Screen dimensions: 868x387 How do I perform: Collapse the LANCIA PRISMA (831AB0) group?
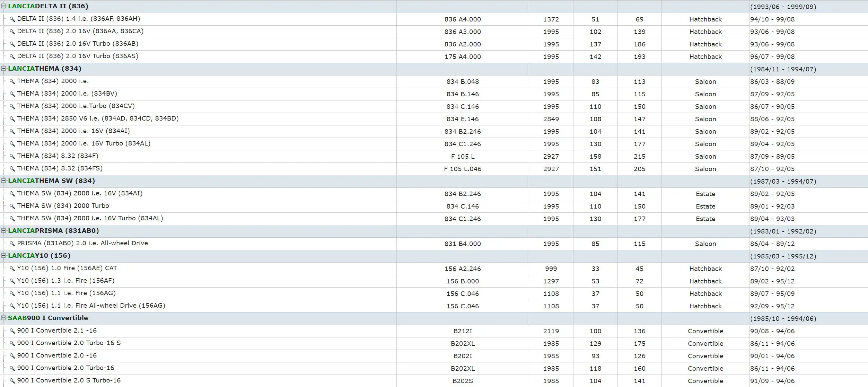pos(4,230)
